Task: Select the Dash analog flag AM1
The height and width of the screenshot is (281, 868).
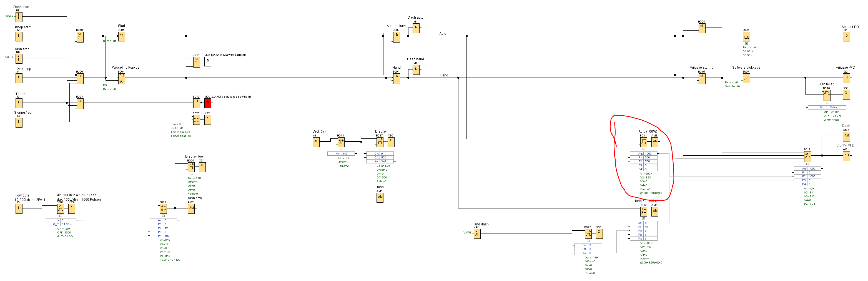Action: pyautogui.click(x=380, y=197)
